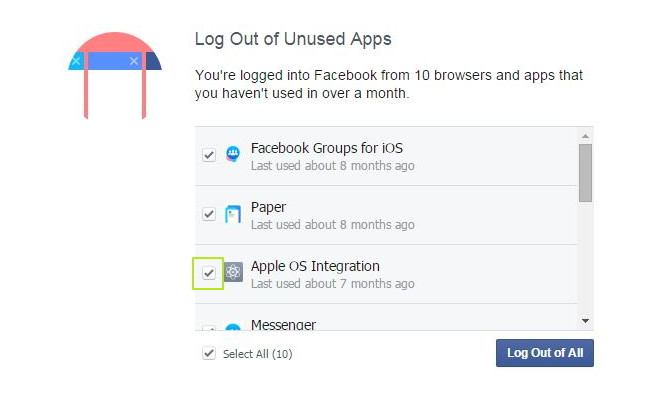Uncheck the Paper checkbox
This screenshot has width=657, height=402.
click(209, 214)
